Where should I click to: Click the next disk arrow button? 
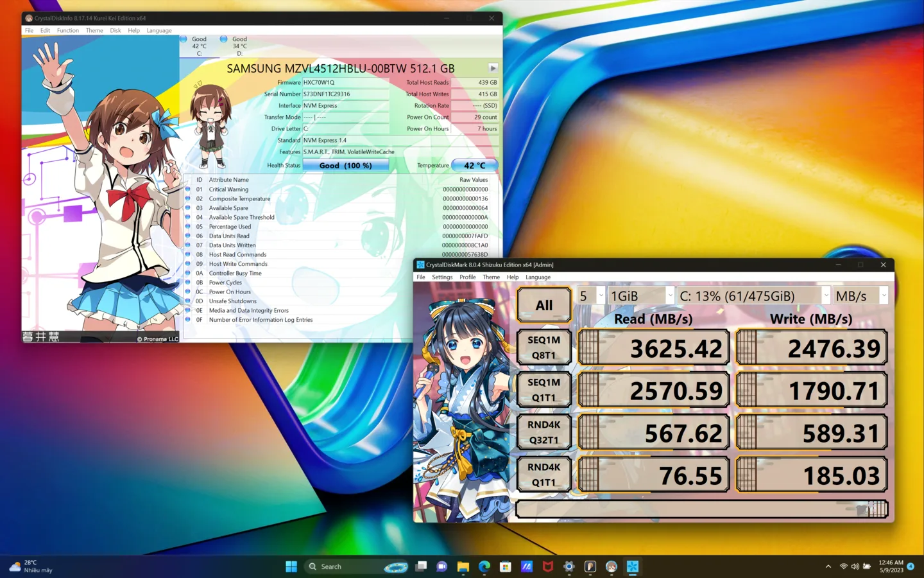[493, 68]
